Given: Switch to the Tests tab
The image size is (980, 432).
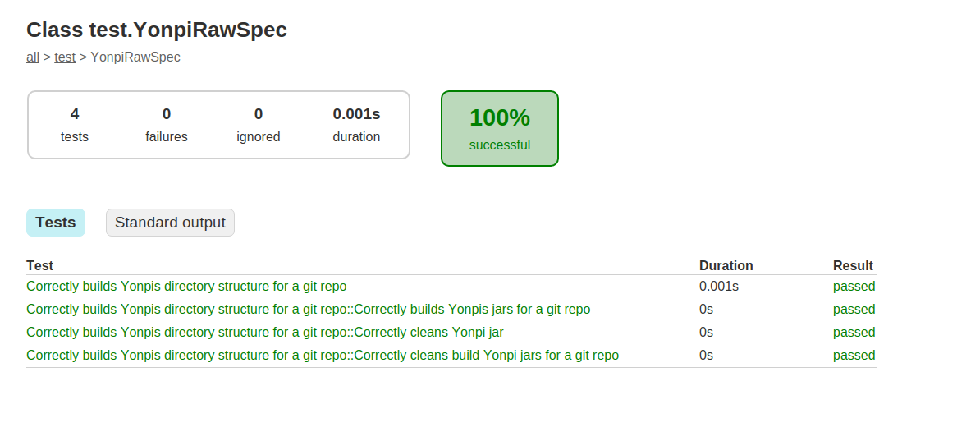Looking at the screenshot, I should pos(56,223).
